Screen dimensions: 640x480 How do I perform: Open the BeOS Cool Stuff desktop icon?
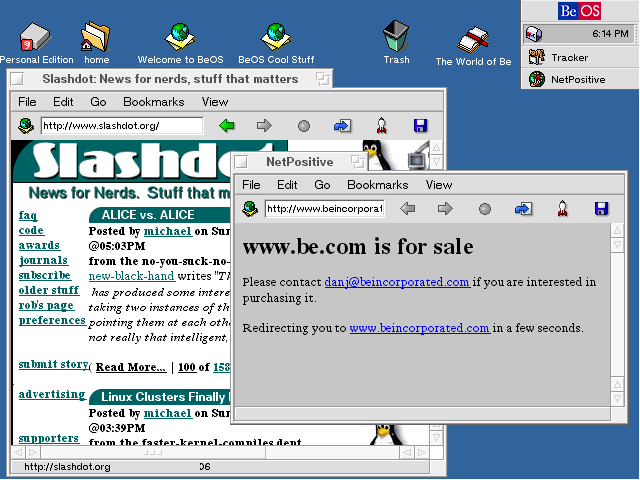276,38
